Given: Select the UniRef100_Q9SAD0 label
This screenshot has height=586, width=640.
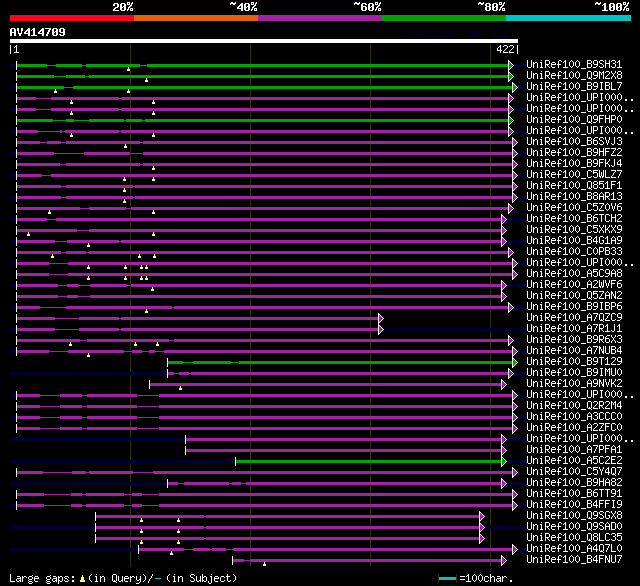Looking at the screenshot, I should click(574, 527).
